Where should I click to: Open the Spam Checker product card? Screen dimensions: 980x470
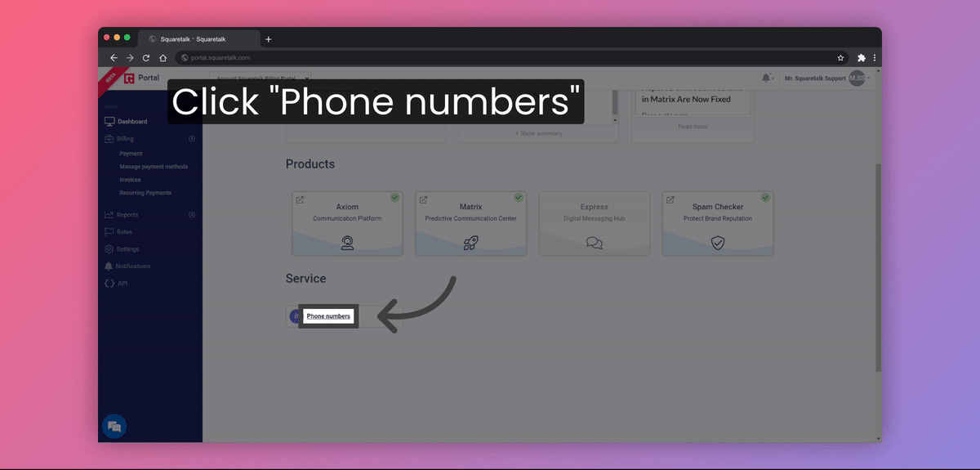coord(718,223)
